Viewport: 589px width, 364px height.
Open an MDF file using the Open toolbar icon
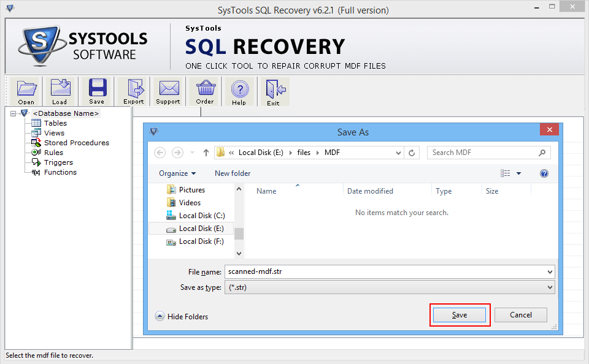[26, 91]
